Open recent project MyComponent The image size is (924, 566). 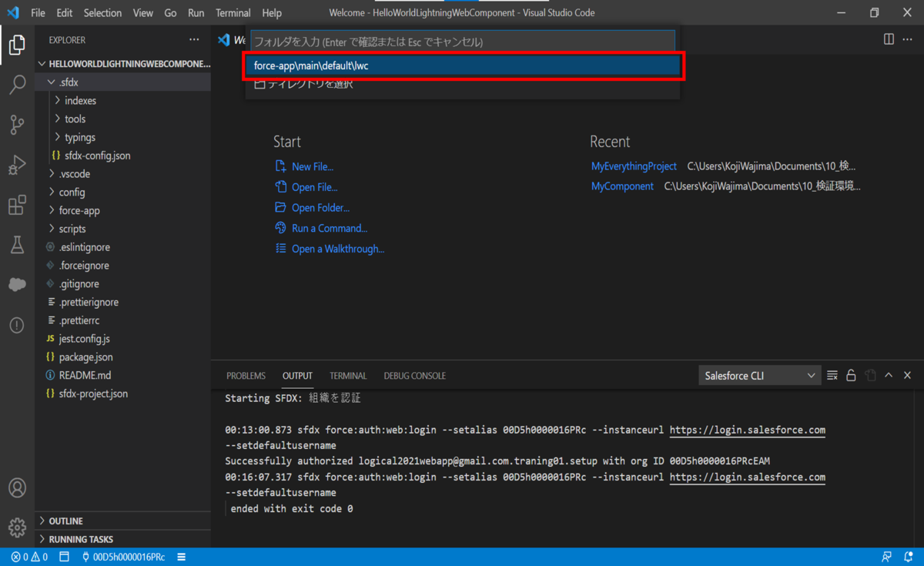coord(622,186)
